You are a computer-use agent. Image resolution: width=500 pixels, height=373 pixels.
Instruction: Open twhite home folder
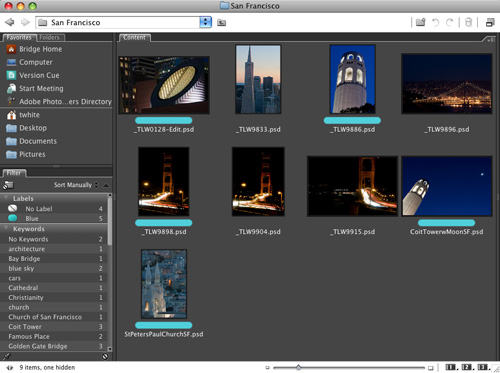29,115
